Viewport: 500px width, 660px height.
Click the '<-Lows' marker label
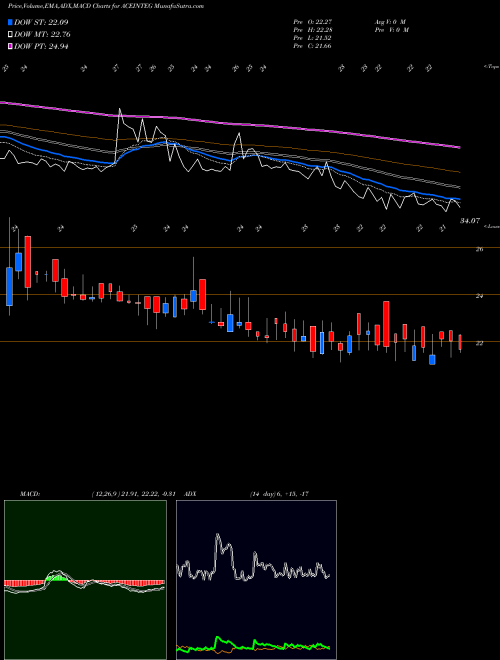pyautogui.click(x=491, y=226)
